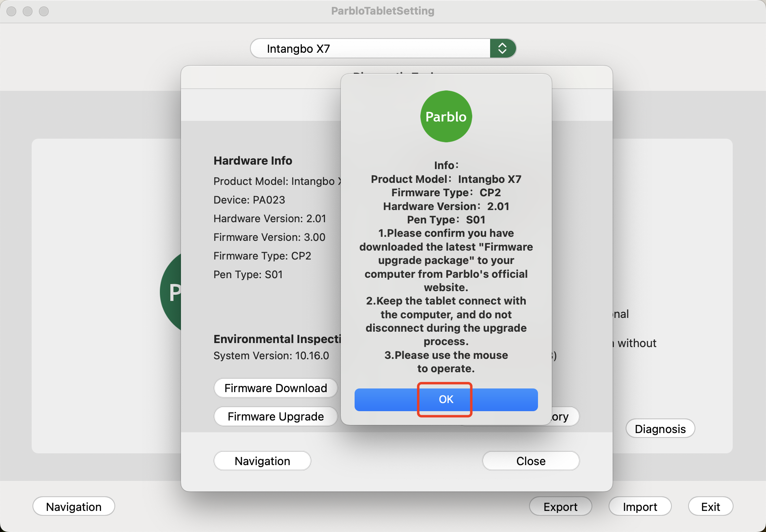Viewport: 766px width, 532px height.
Task: Click the red close window button
Action: coord(11,11)
